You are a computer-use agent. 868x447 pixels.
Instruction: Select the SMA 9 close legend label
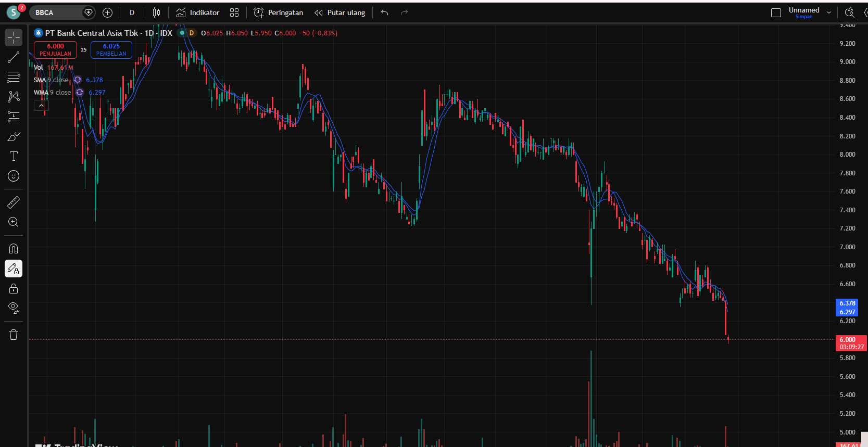click(x=51, y=80)
